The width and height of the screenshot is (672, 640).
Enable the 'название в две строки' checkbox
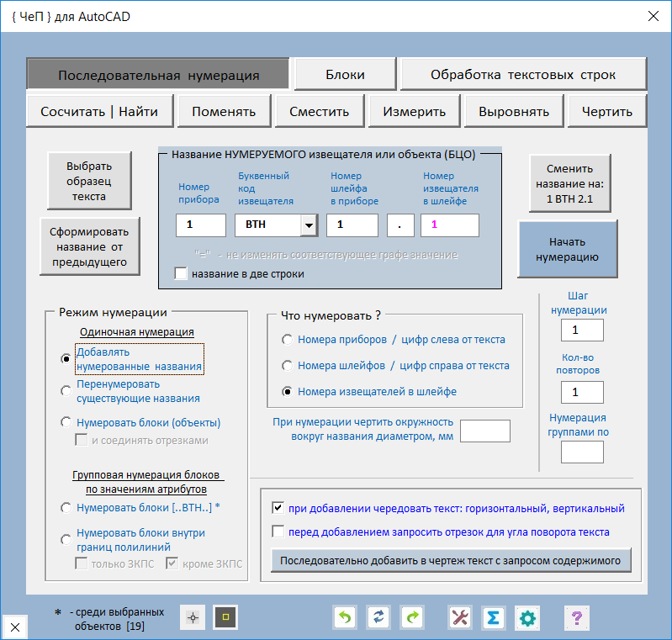pyautogui.click(x=181, y=273)
